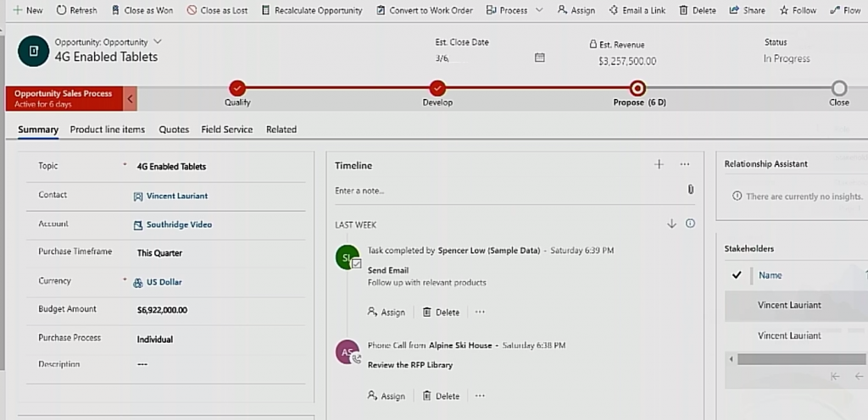The width and height of the screenshot is (868, 420).
Task: Click Recalculate Opportunity command
Action: 267,10
